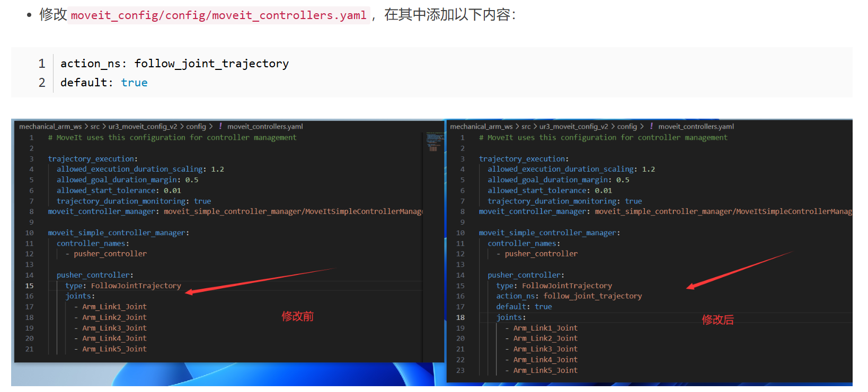Click Arm_Link1_Joint on line 19 in the 修改后 editor
The width and height of the screenshot is (868, 392).
coord(545,328)
